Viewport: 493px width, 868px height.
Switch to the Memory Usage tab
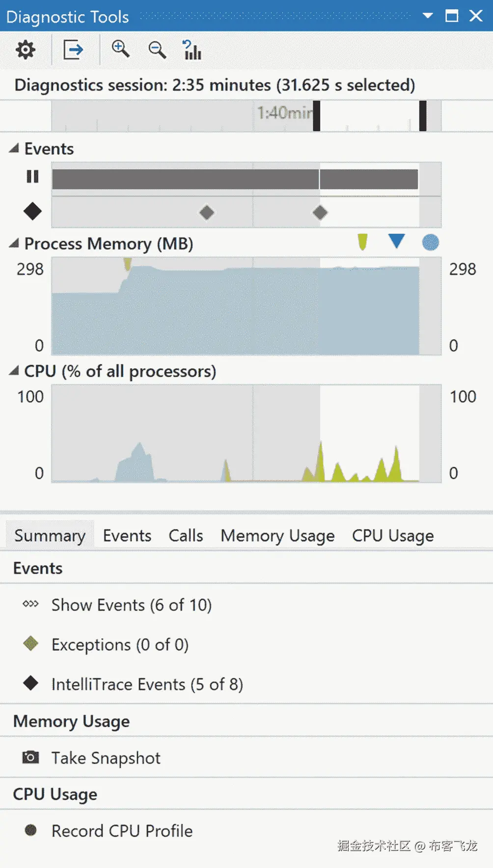click(x=277, y=535)
